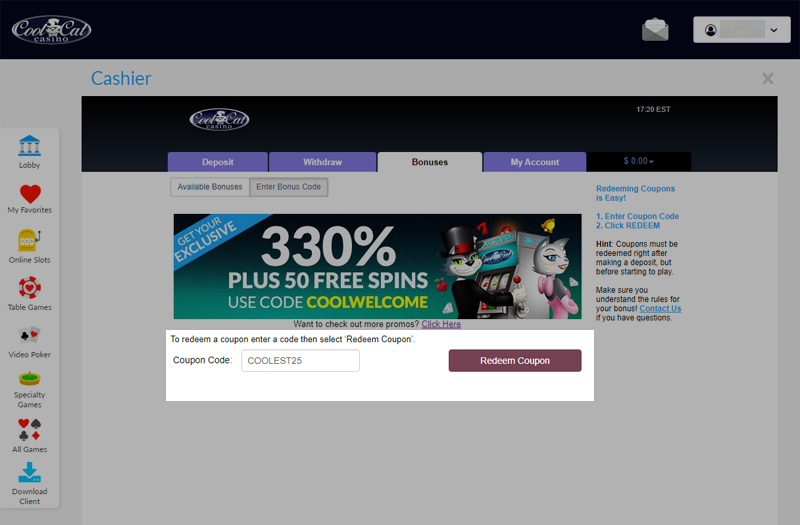The image size is (800, 525).
Task: Open the Lobby from the sidebar
Action: 30,152
